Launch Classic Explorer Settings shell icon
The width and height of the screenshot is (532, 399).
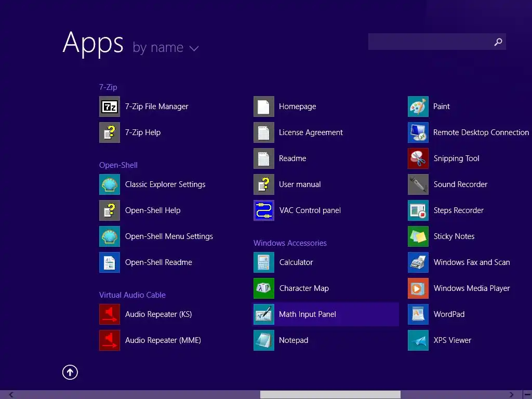pos(109,184)
